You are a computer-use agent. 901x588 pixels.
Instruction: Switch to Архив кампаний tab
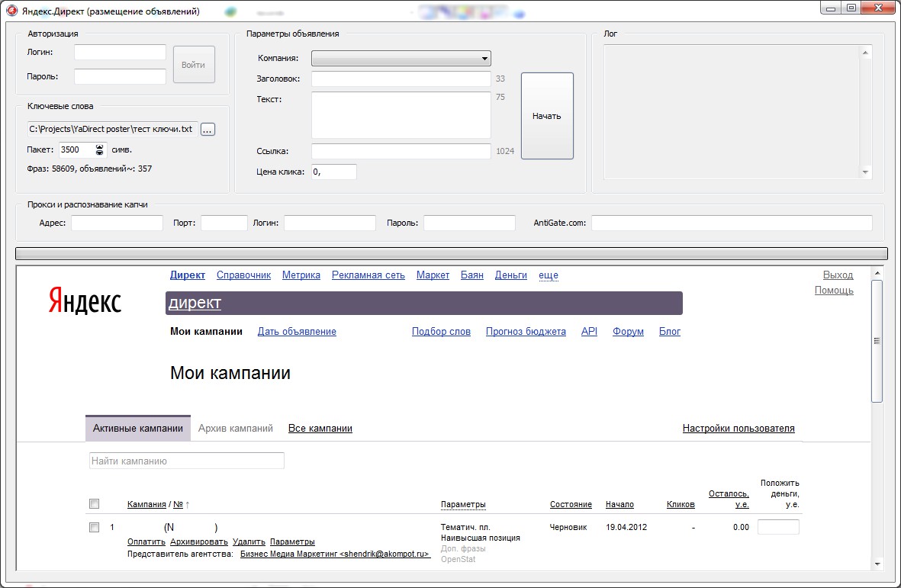coord(236,429)
